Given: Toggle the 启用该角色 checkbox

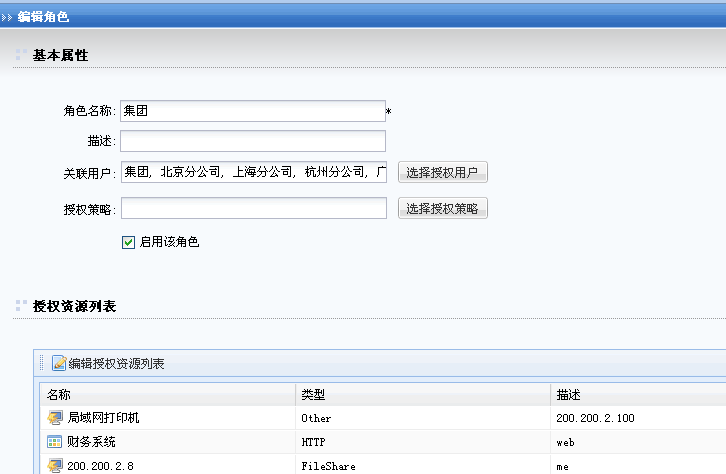Looking at the screenshot, I should (128, 242).
